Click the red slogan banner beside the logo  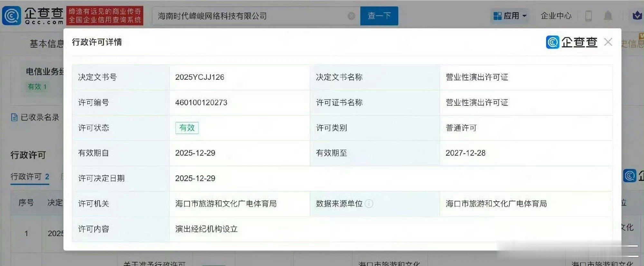pyautogui.click(x=105, y=15)
